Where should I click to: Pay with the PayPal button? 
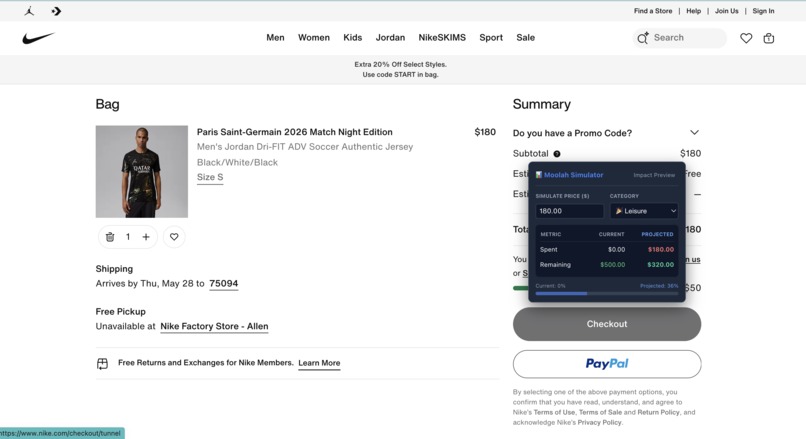pyautogui.click(x=607, y=364)
